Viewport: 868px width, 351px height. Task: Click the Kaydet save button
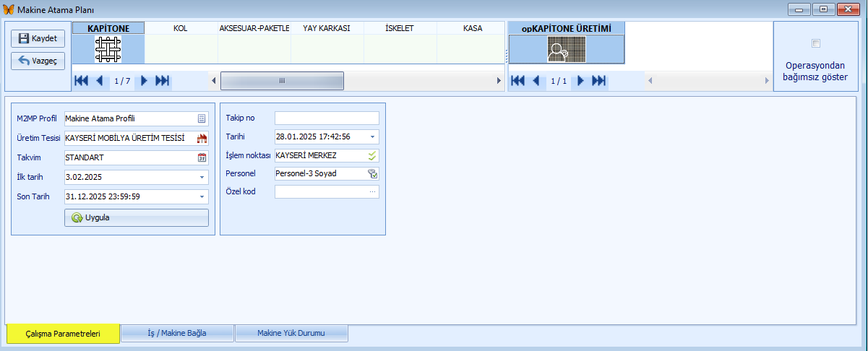[38, 38]
